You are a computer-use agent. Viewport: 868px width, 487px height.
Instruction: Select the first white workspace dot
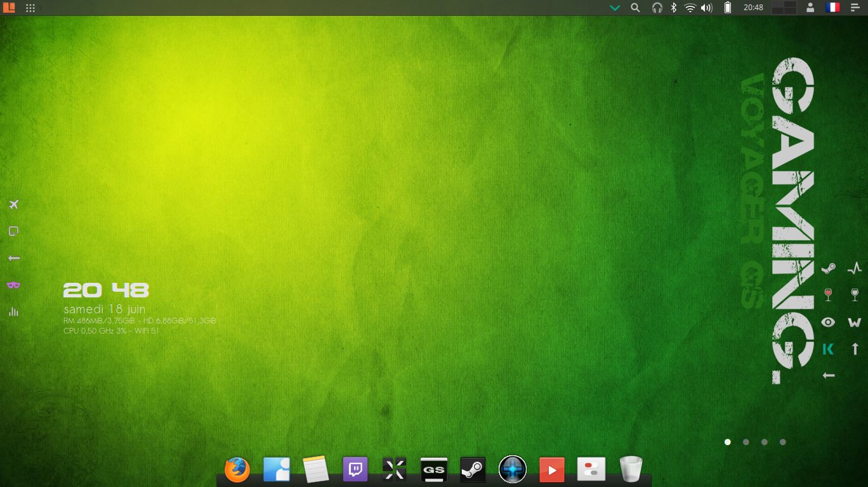click(x=728, y=442)
